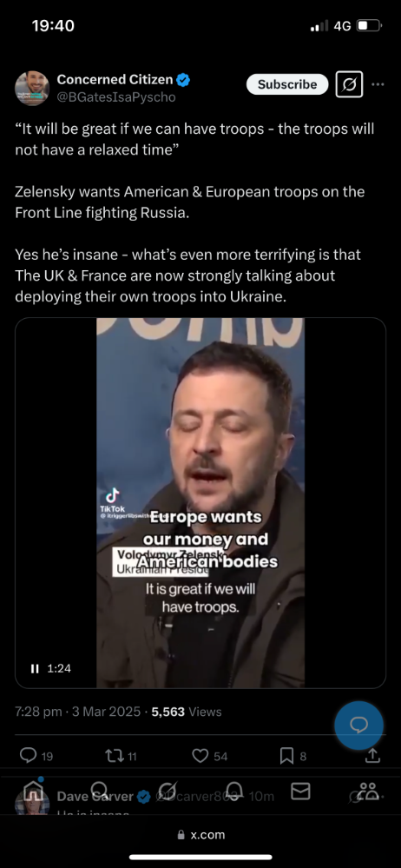Repost this tweet with retweet icon

[x=113, y=756]
